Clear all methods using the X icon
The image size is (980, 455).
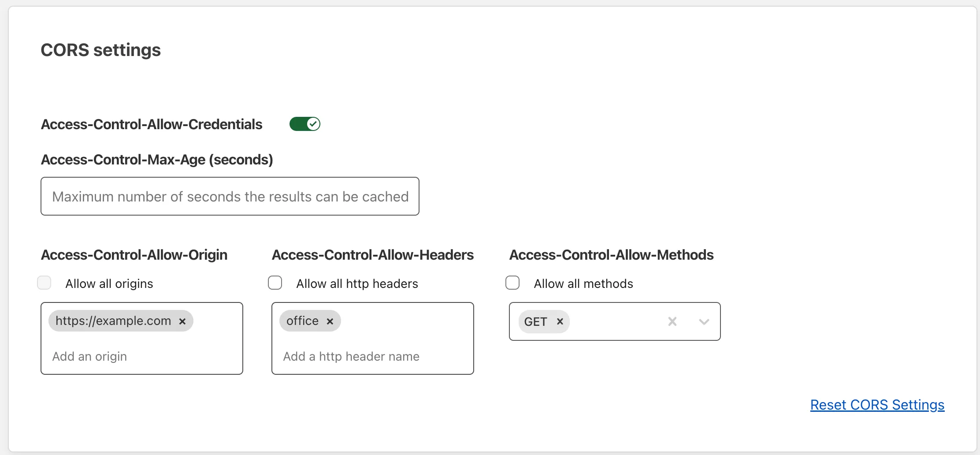tap(672, 321)
